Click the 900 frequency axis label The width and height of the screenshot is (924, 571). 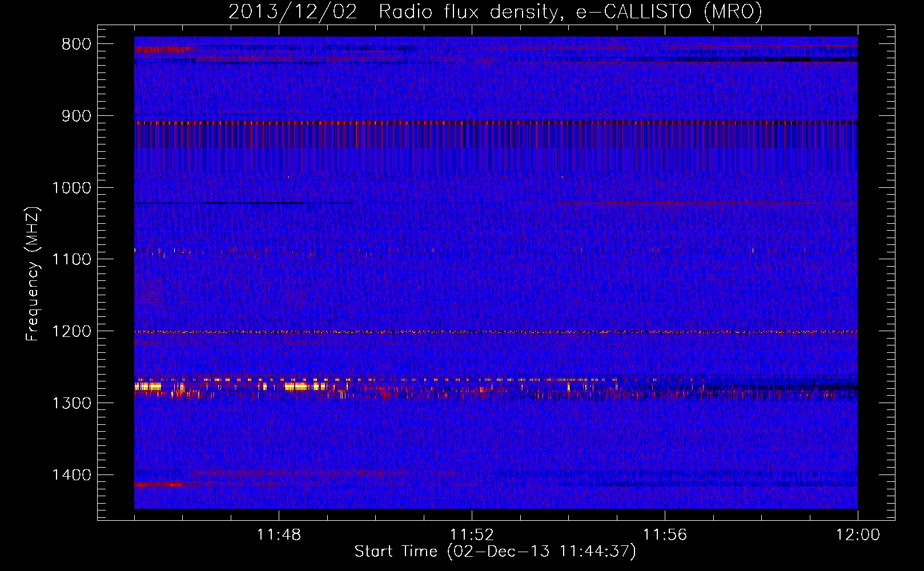click(x=77, y=116)
